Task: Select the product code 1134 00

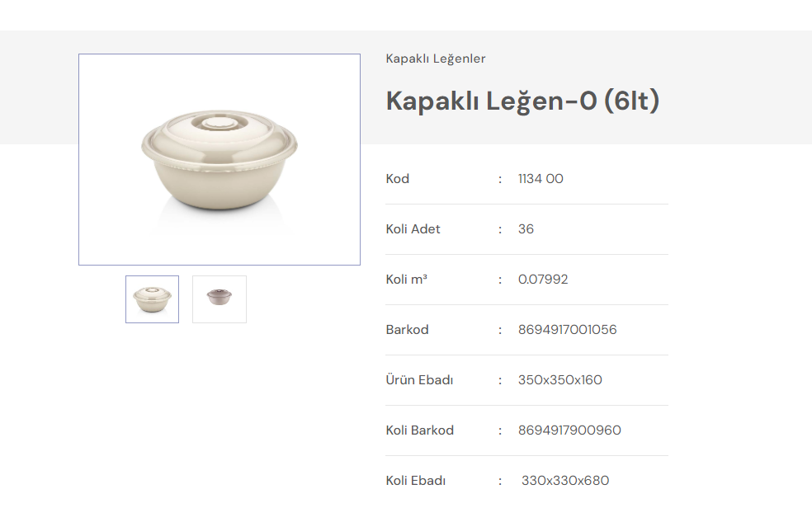Action: point(541,179)
